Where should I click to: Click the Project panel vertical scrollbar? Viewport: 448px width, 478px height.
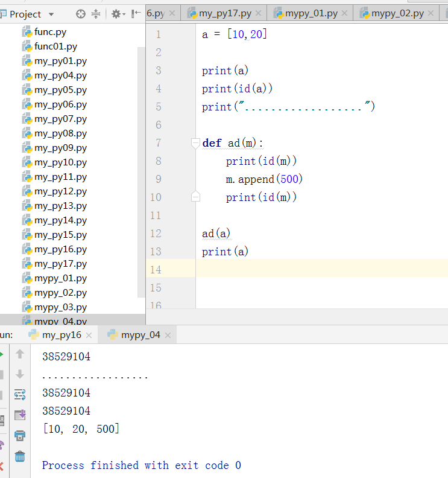[141, 172]
